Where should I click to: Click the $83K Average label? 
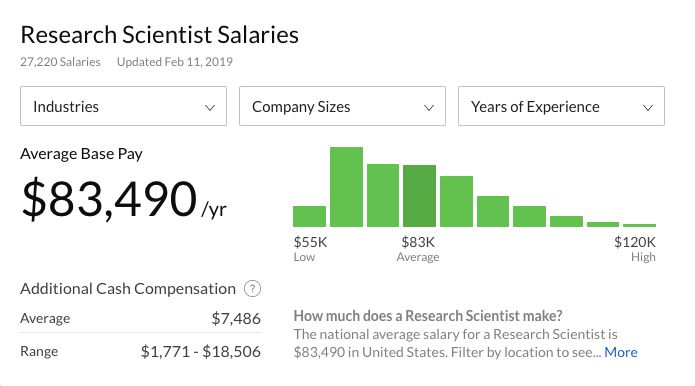(x=418, y=249)
